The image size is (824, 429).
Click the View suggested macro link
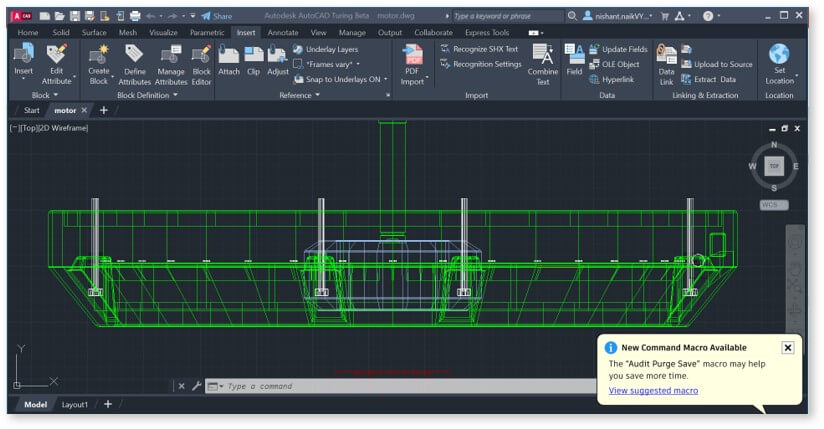click(653, 390)
